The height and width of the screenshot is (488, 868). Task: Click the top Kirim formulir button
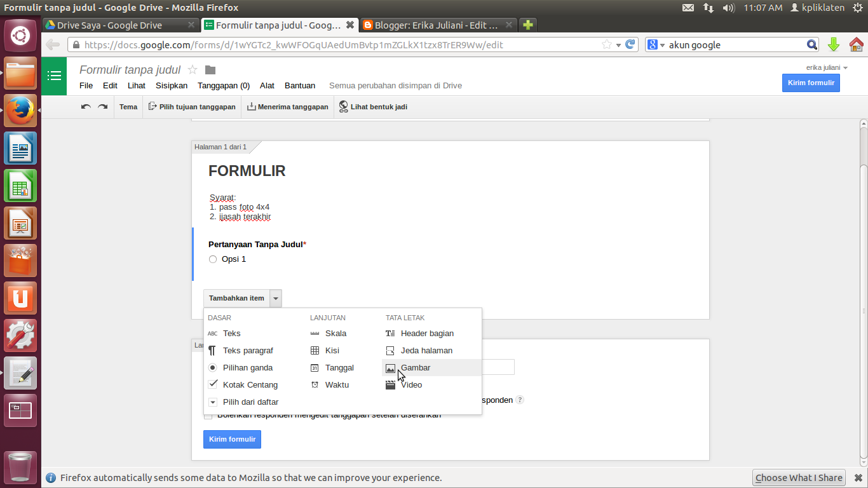click(x=811, y=83)
